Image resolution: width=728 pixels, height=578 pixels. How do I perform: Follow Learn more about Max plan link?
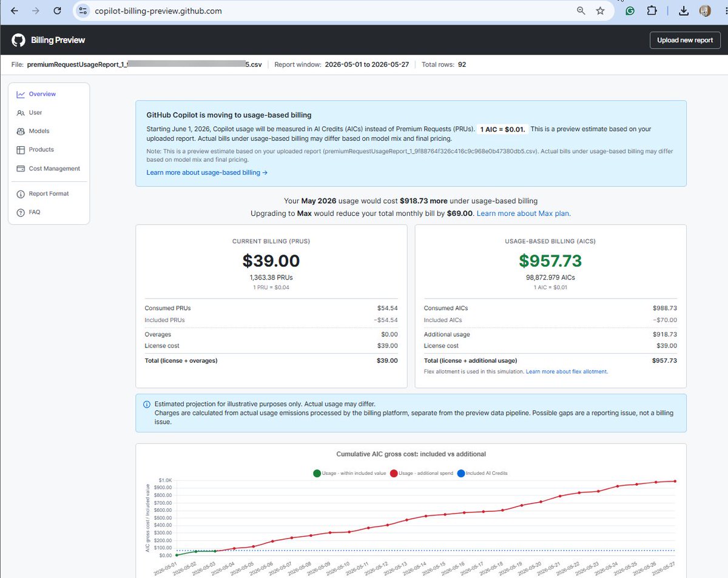click(x=524, y=213)
